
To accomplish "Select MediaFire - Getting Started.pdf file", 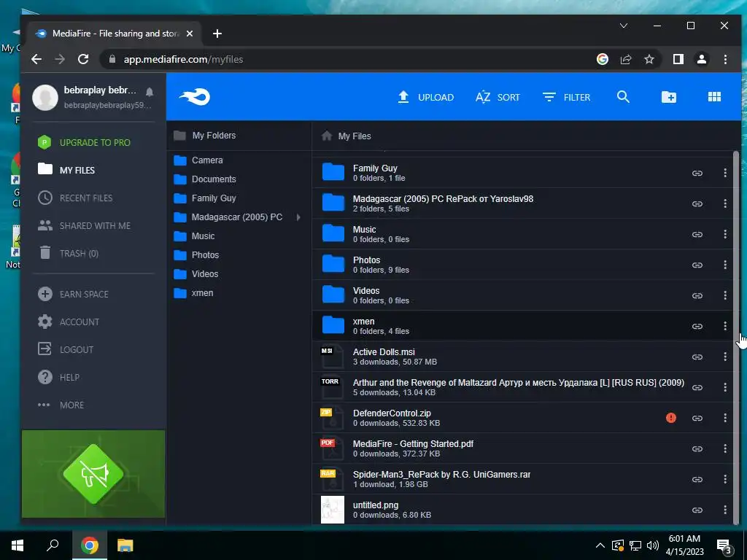I will pyautogui.click(x=413, y=444).
